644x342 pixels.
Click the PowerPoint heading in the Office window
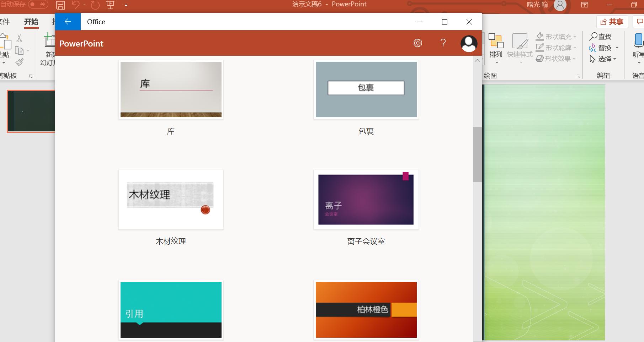(81, 43)
